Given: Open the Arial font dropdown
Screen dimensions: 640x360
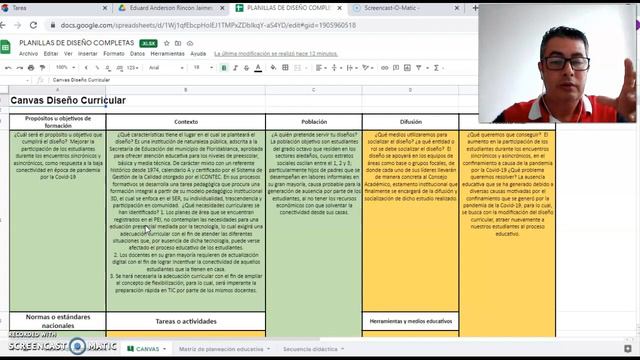Looking at the screenshot, I should tap(166, 68).
